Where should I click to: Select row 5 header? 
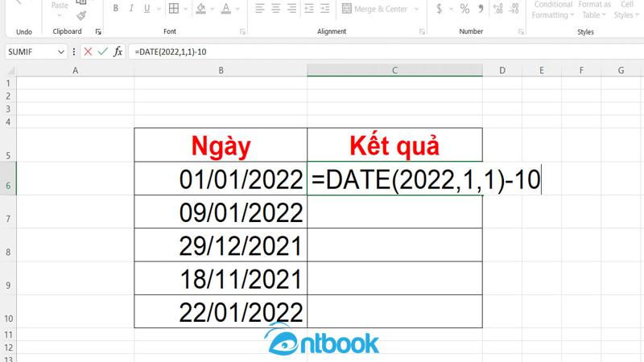8,145
